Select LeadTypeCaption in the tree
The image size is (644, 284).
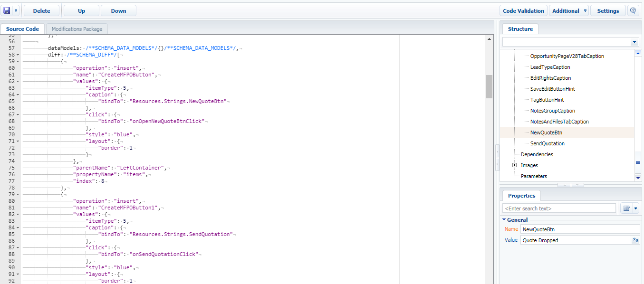(550, 67)
